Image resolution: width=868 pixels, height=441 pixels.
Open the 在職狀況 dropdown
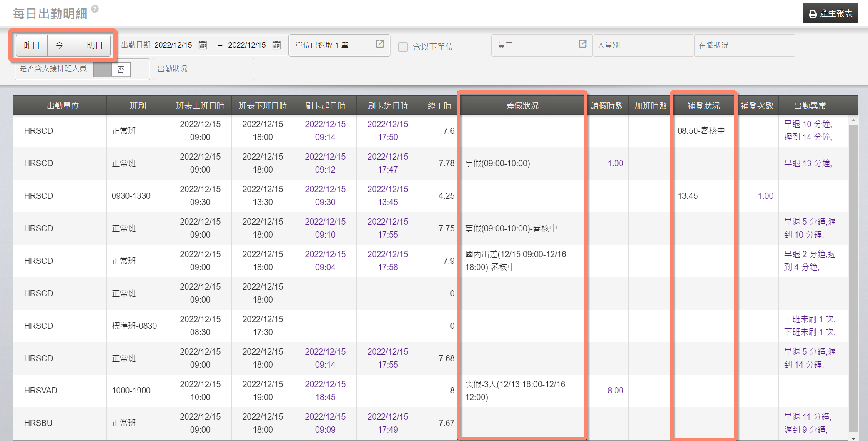pos(744,45)
